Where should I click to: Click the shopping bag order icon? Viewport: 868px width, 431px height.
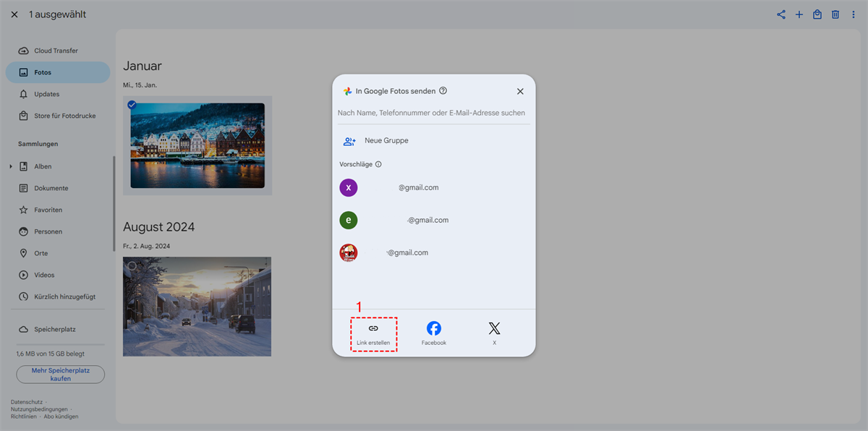[x=817, y=14]
